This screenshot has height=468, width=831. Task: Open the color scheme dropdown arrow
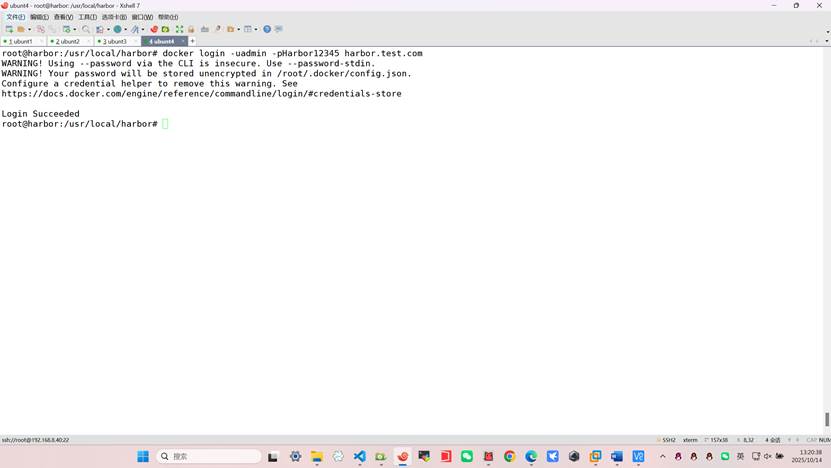[108, 29]
